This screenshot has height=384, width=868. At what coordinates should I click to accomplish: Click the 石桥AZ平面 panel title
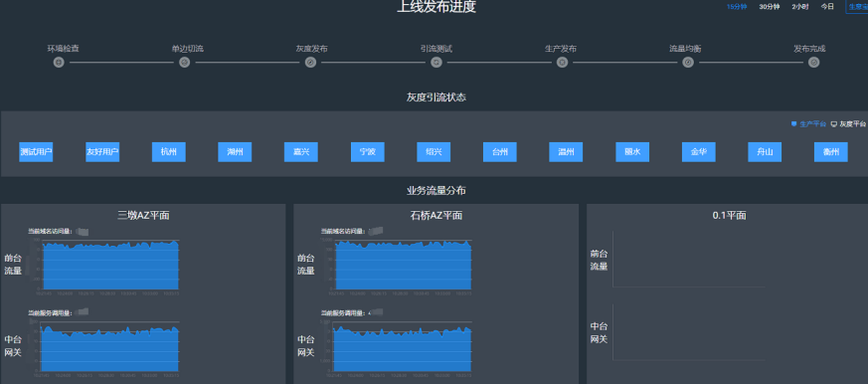pyautogui.click(x=436, y=216)
